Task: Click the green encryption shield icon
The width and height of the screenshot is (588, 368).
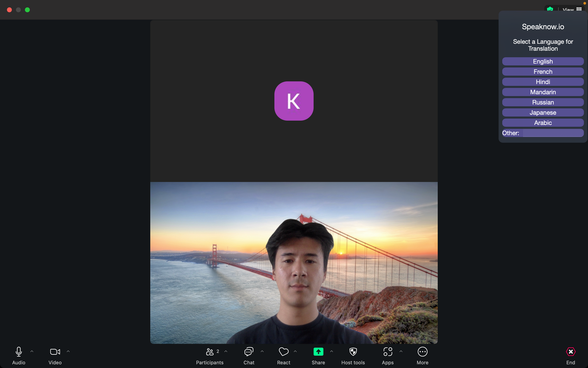Action: pyautogui.click(x=550, y=9)
